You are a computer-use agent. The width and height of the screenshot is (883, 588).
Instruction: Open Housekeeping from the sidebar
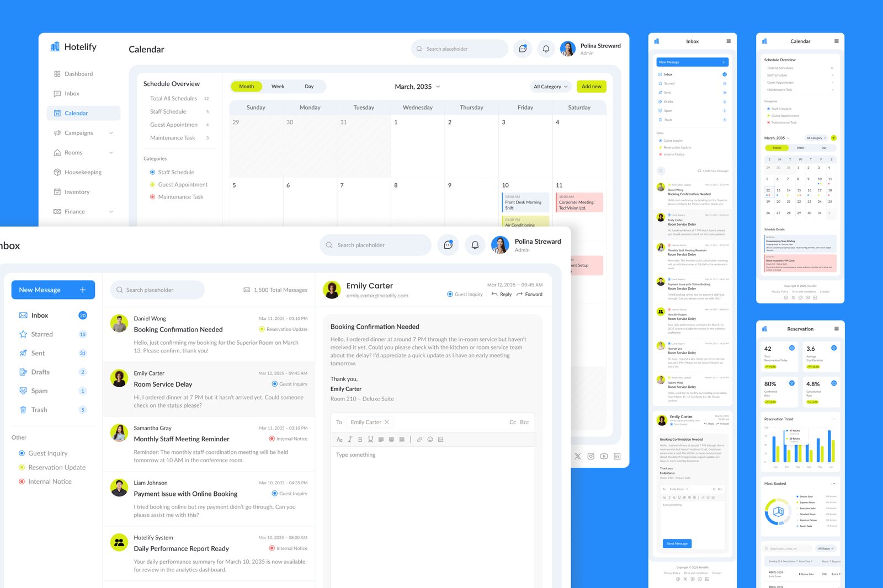point(83,172)
